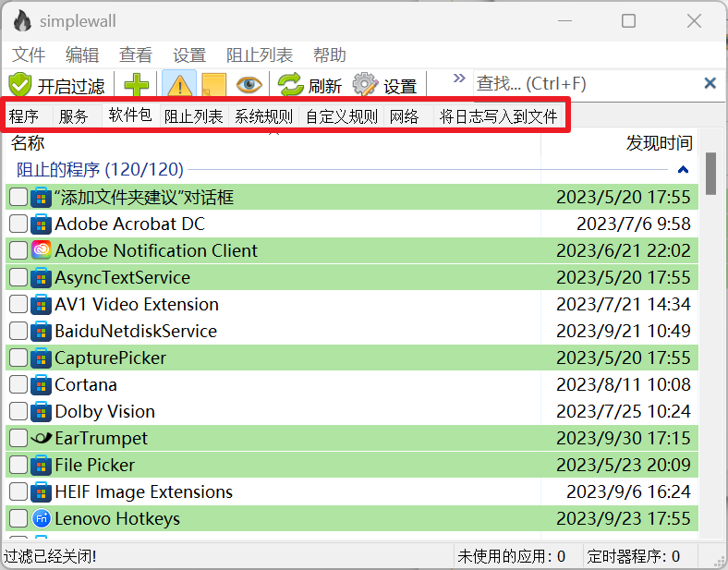This screenshot has height=570, width=728.
Task: Check the "添加文件夹建议"对话框 checkbox
Action: point(18,197)
